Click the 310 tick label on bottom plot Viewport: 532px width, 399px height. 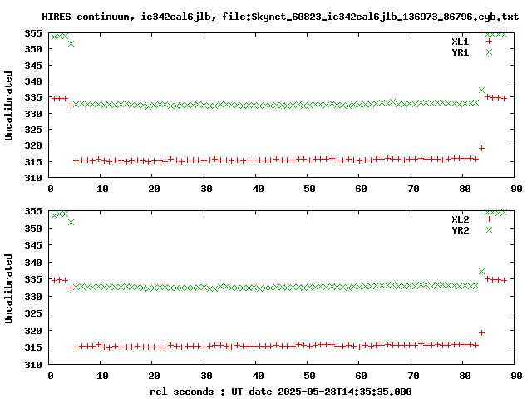point(33,365)
